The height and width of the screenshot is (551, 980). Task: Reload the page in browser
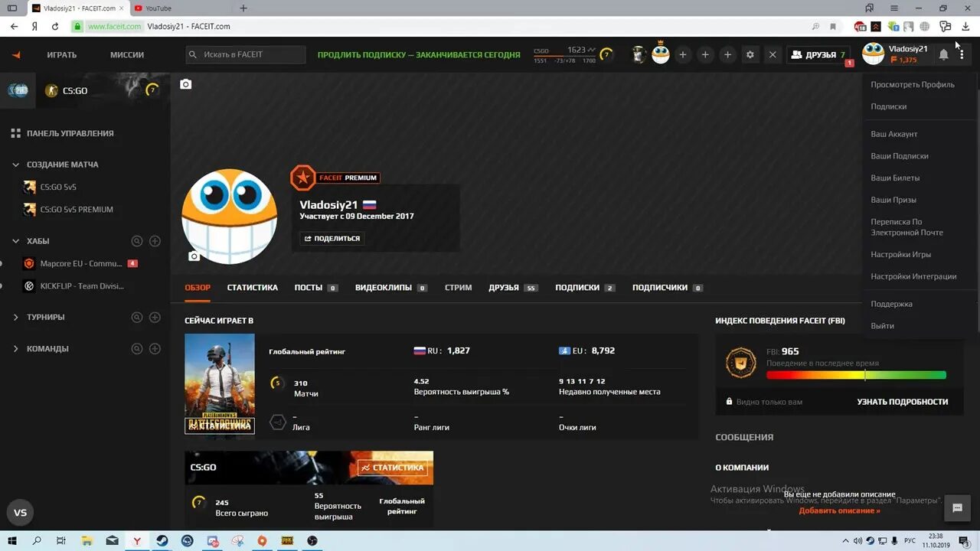pos(55,26)
